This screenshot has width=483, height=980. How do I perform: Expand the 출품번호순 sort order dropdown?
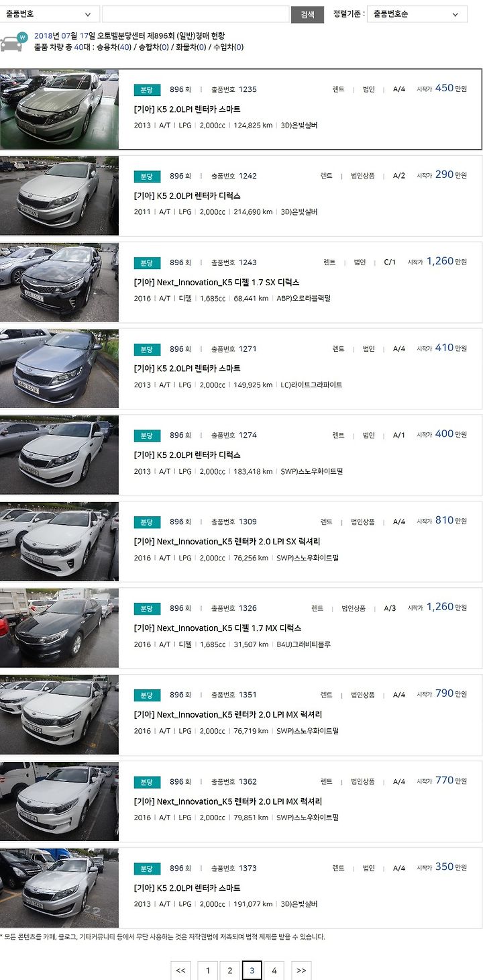click(x=417, y=14)
